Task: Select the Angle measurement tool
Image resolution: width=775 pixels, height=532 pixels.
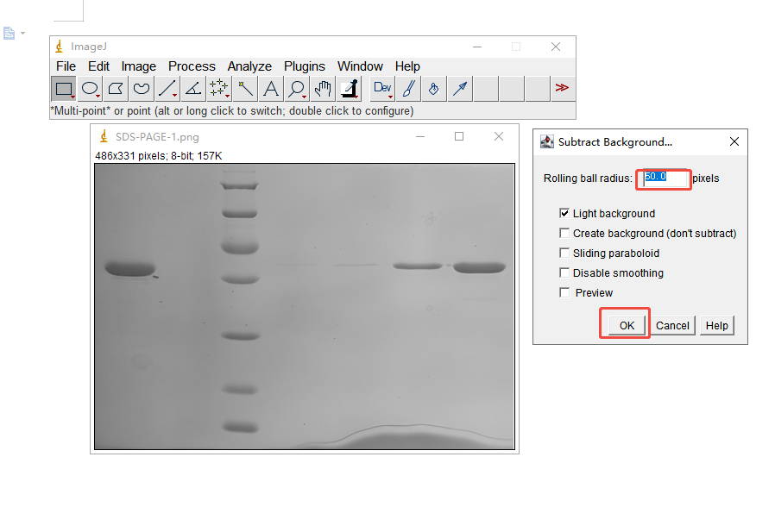Action: pos(193,88)
